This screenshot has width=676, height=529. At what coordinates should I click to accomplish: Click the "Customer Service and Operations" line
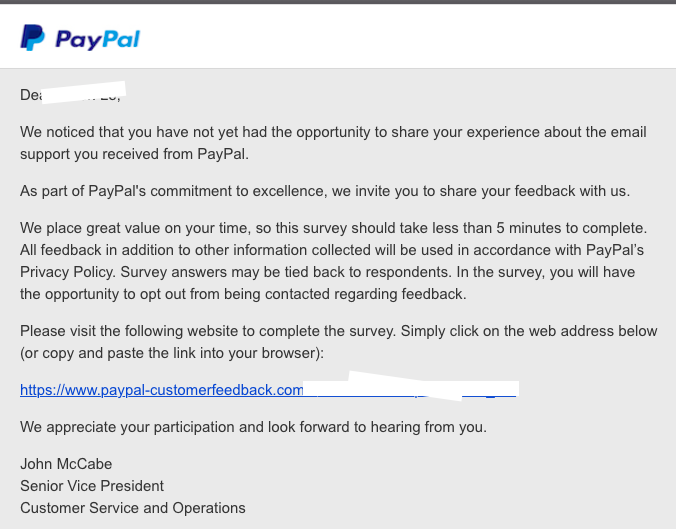point(133,508)
